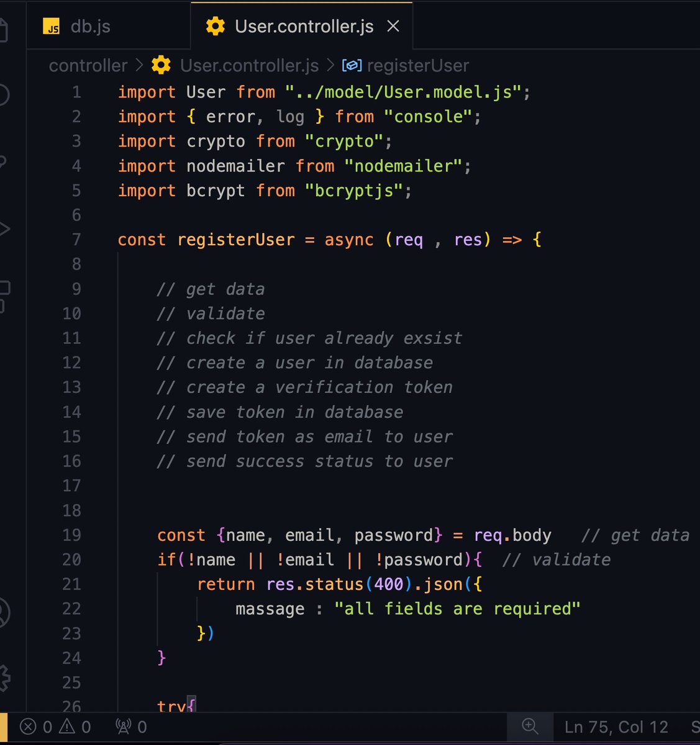Click req.body on line 19
This screenshot has height=745, width=700.
point(512,535)
